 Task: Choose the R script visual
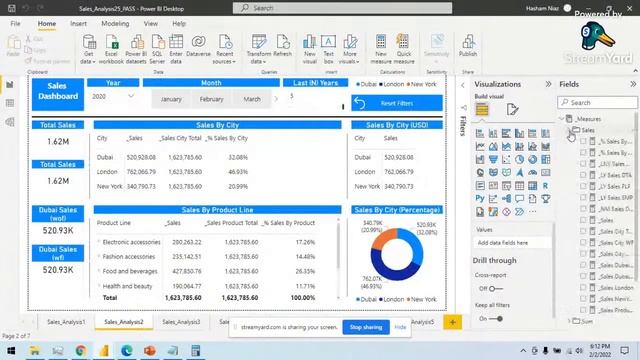545,186
